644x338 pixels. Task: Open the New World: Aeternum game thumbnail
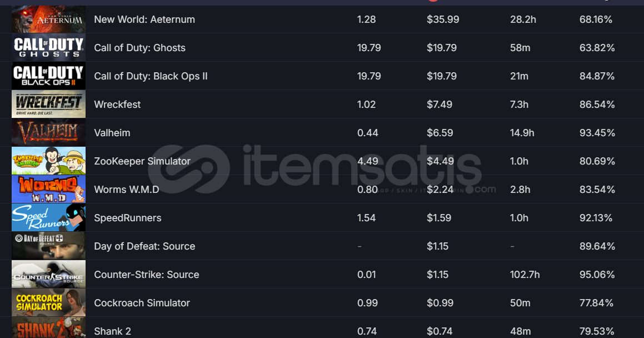[x=48, y=19]
